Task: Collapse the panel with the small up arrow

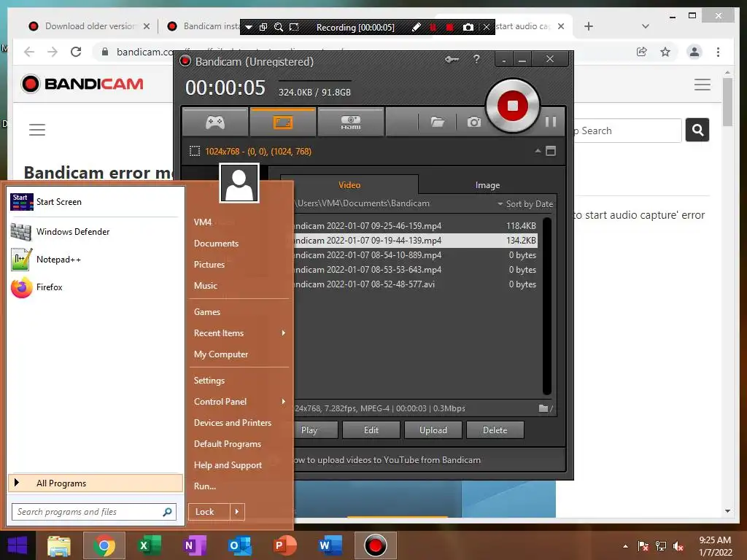Action: [x=538, y=151]
